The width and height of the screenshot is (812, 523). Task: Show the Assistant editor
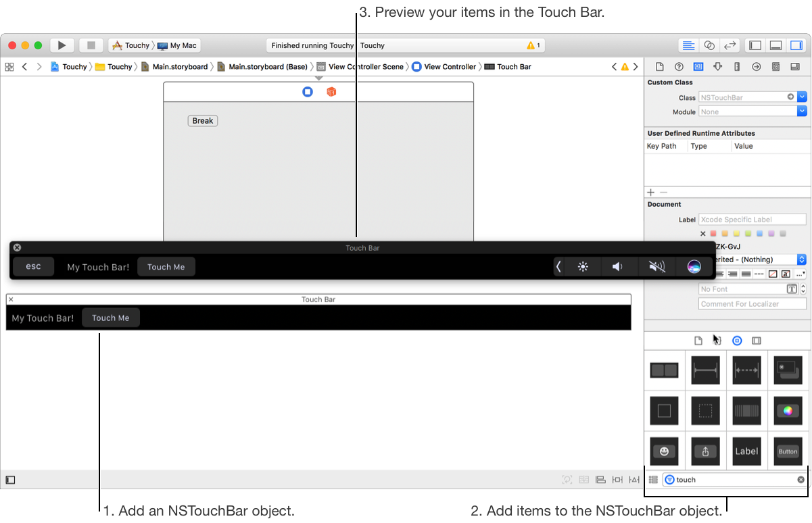[x=709, y=45]
